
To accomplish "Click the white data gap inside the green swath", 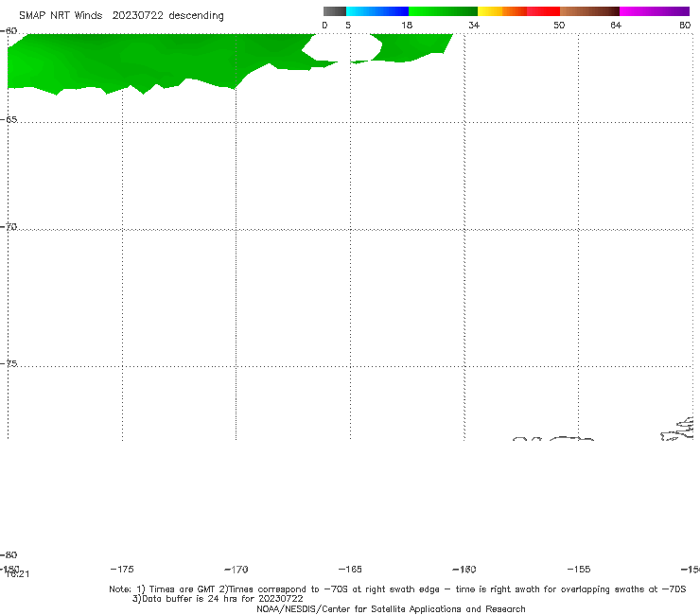I will 342,47.
